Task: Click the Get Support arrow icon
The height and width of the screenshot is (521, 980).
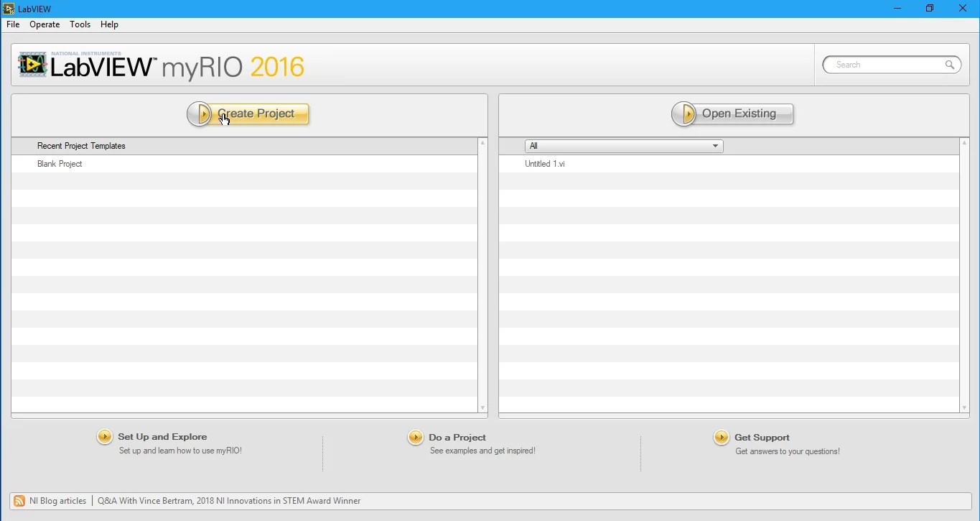Action: (722, 437)
